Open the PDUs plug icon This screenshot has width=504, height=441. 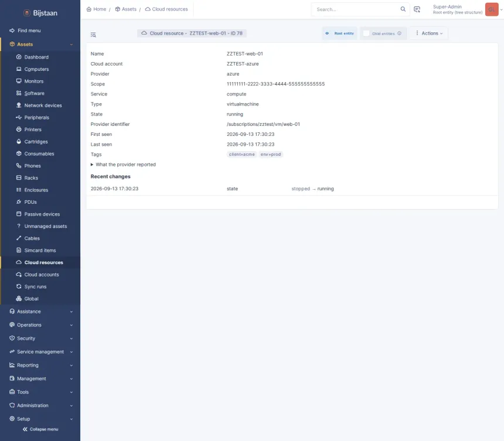pos(19,201)
